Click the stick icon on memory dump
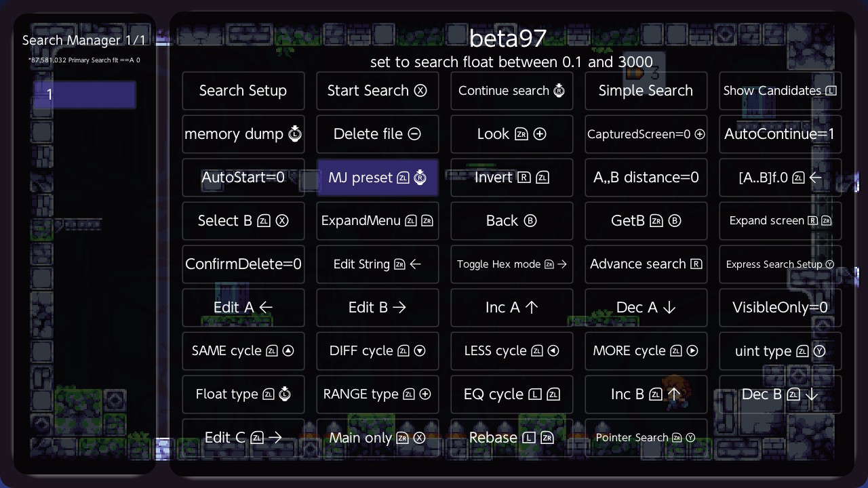868x488 pixels. coord(294,134)
